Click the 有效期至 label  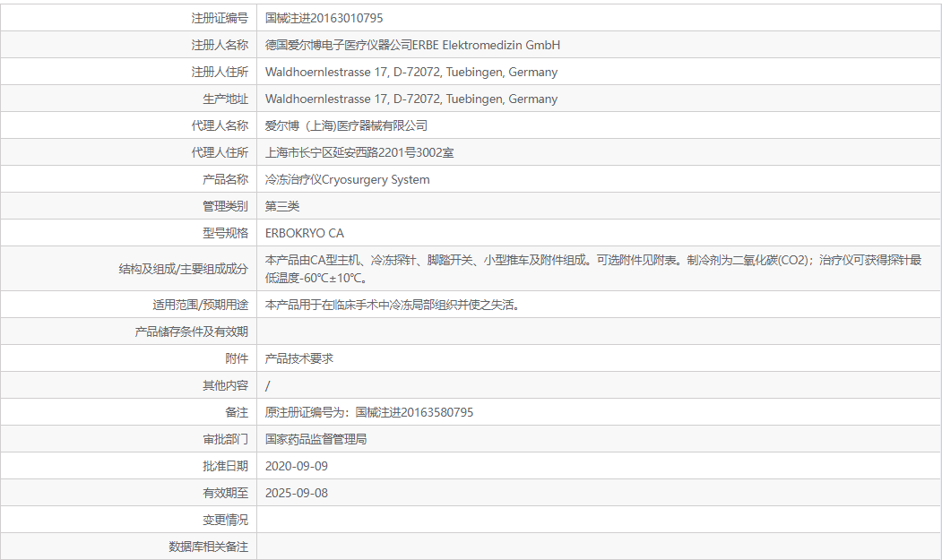coord(225,493)
